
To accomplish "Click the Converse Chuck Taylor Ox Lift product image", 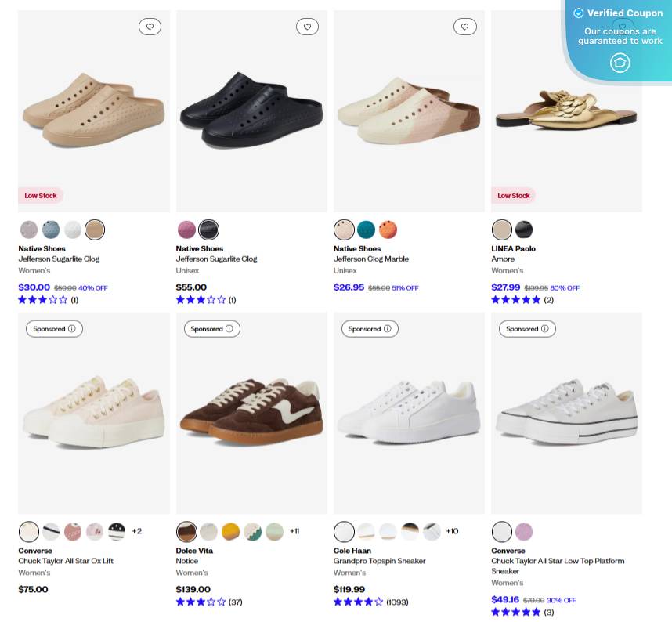I will [93, 413].
